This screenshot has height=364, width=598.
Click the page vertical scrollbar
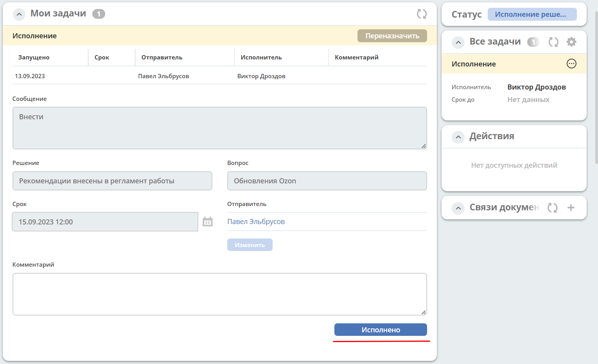pyautogui.click(x=596, y=87)
